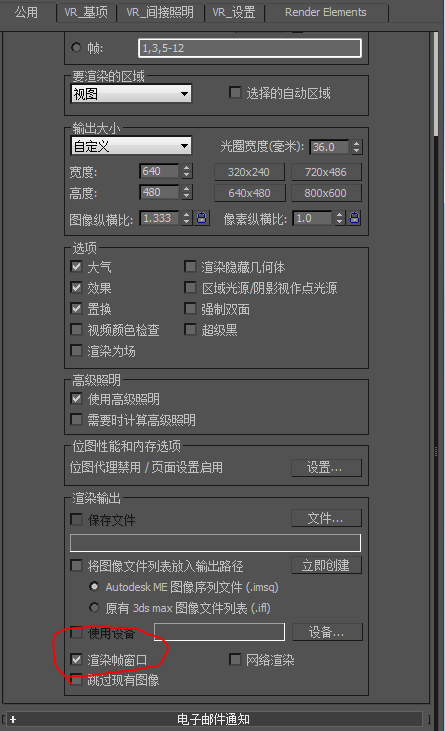
Task: Click the 文件... button
Action: 326,518
